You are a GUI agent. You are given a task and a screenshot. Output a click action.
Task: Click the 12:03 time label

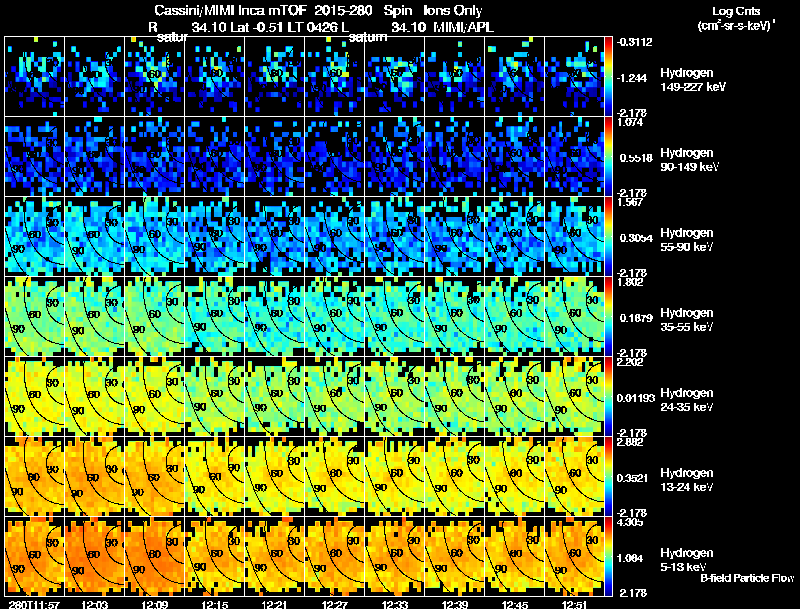(94, 604)
